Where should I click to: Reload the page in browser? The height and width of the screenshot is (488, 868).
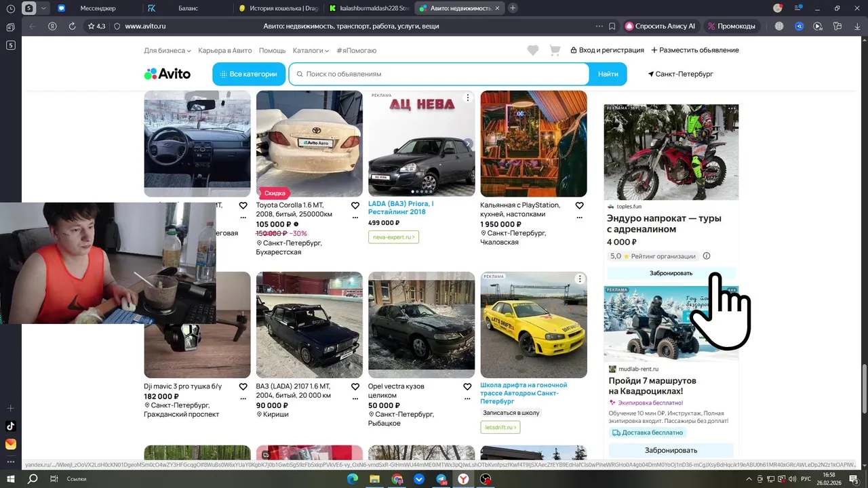tap(72, 26)
